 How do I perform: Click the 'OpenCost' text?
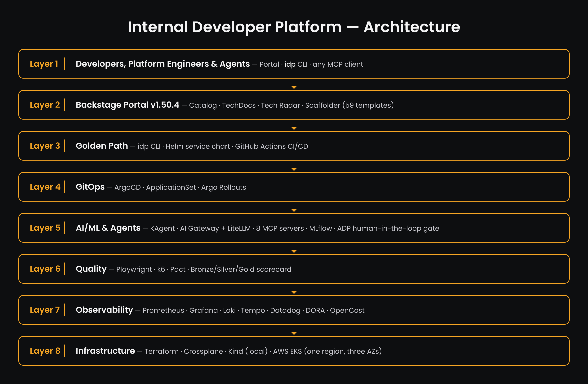click(x=347, y=311)
